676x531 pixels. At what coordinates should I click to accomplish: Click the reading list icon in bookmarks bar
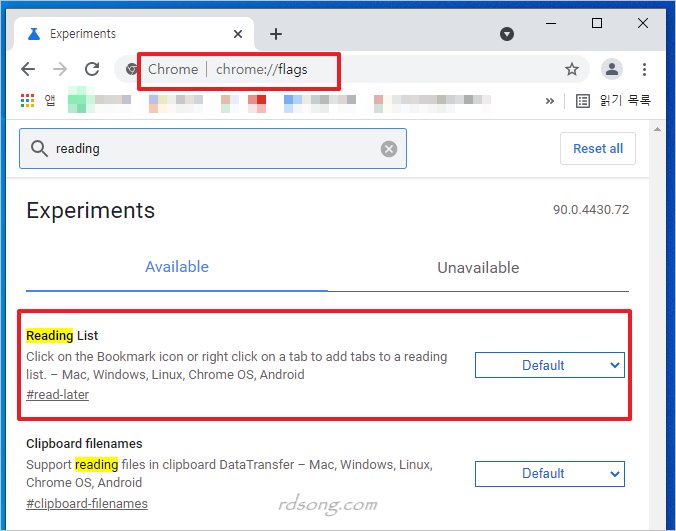[584, 100]
